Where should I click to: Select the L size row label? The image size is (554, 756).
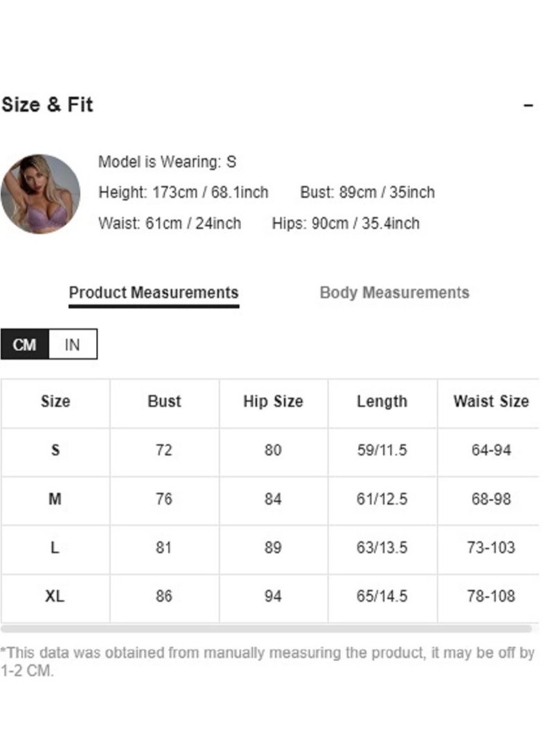coord(55,548)
